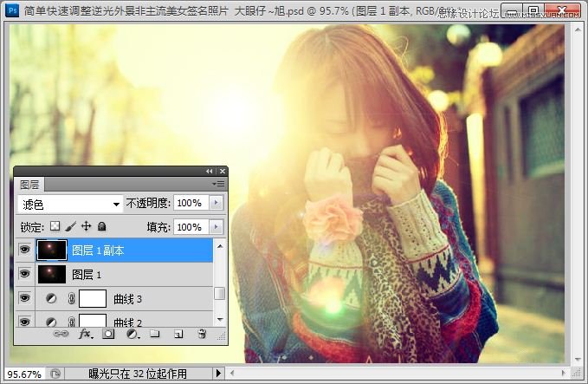The image size is (588, 384).
Task: Create a new layer group folder
Action: pos(155,334)
